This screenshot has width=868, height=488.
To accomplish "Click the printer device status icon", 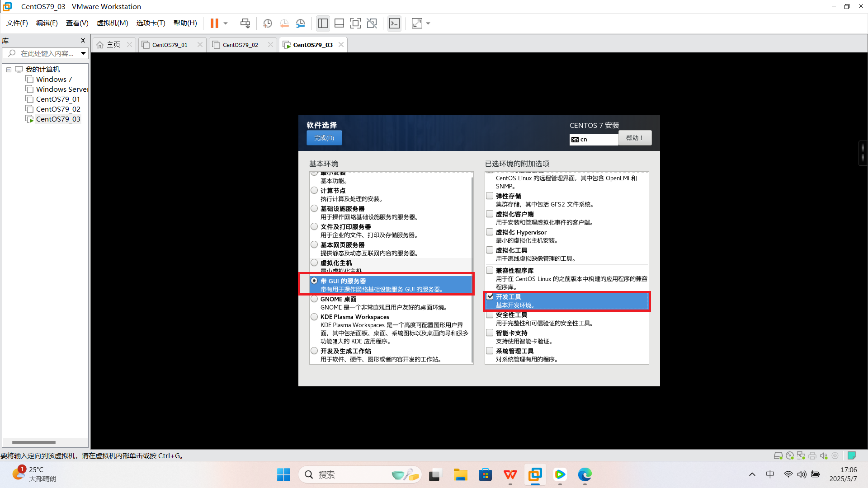I will (x=812, y=455).
